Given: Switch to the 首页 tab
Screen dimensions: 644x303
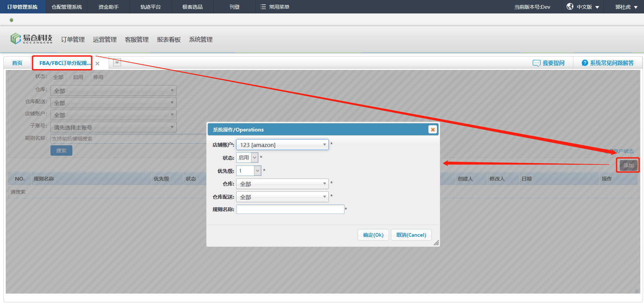Looking at the screenshot, I should pyautogui.click(x=17, y=63).
